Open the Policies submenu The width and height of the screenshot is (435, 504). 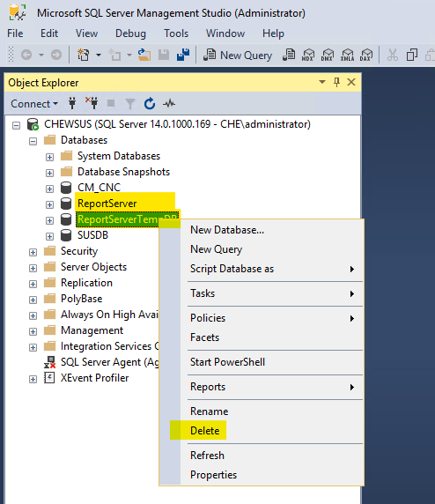(x=208, y=318)
